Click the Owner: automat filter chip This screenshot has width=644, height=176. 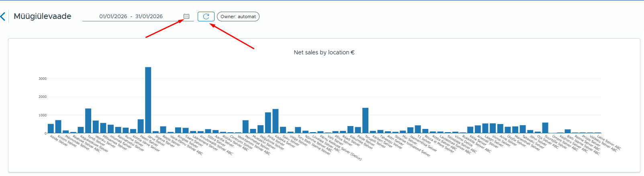pos(238,17)
